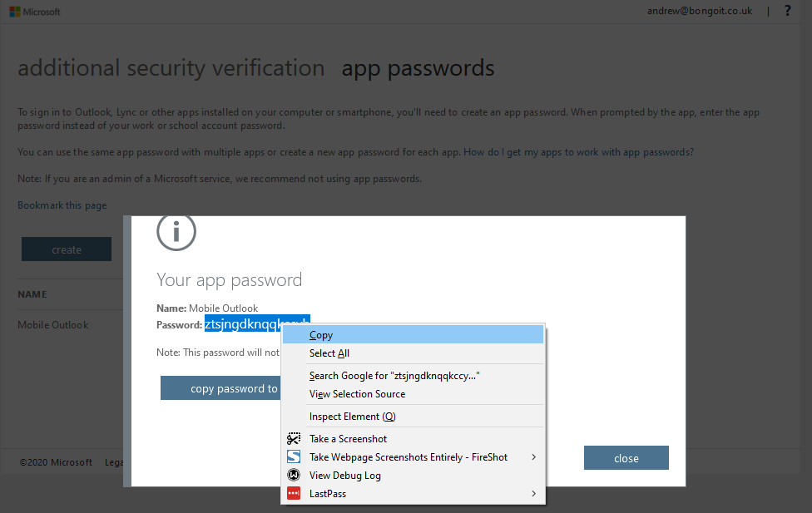
Task: Choose Inspect Element from the context menu
Action: pos(413,417)
